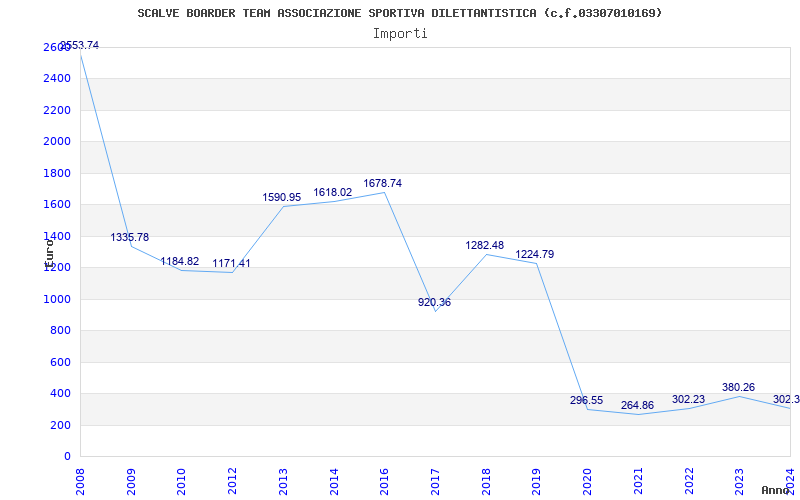
Task: Select the 1678.74 peak value label
Action: pyautogui.click(x=383, y=183)
